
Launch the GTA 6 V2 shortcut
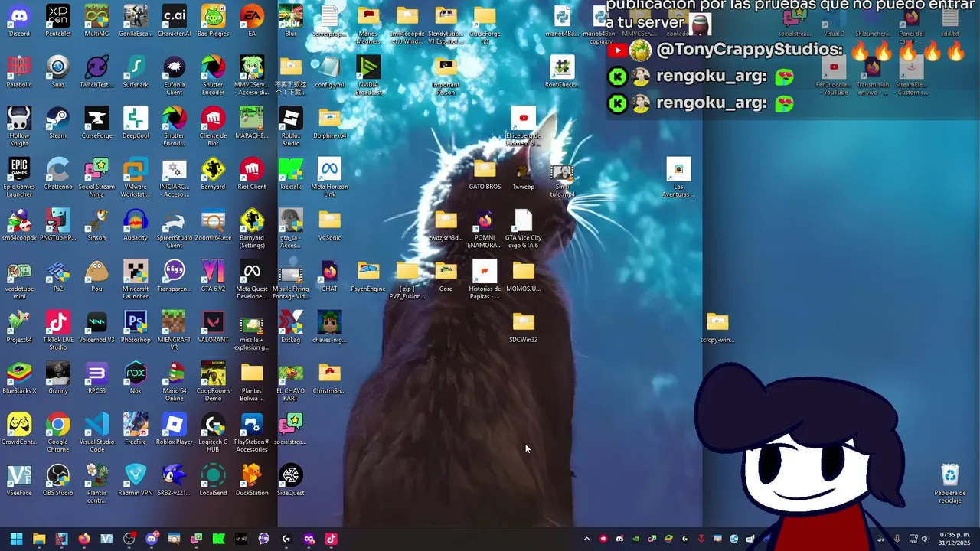point(213,276)
